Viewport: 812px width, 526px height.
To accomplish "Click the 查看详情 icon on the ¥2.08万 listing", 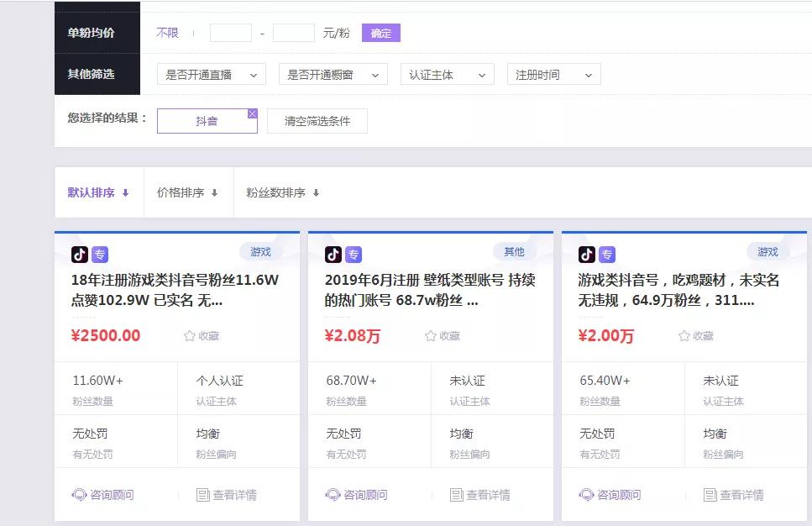I will tap(455, 493).
